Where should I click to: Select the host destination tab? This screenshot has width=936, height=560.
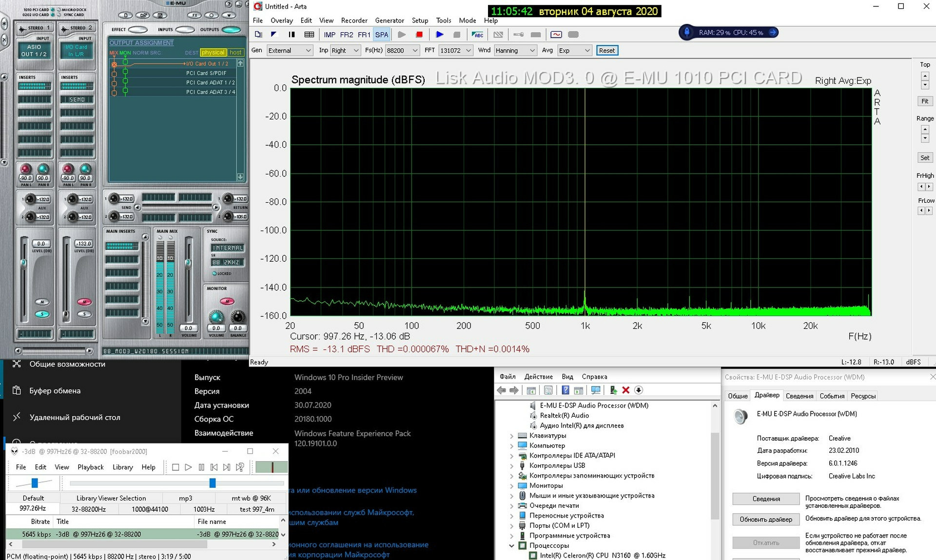tap(235, 53)
